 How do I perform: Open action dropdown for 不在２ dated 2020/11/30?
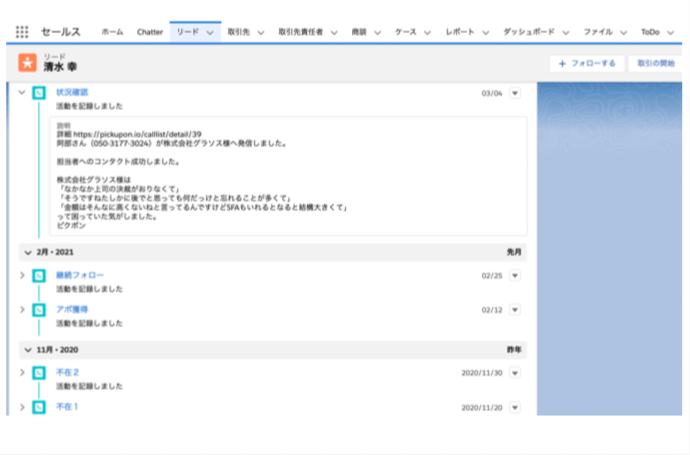coord(515,373)
